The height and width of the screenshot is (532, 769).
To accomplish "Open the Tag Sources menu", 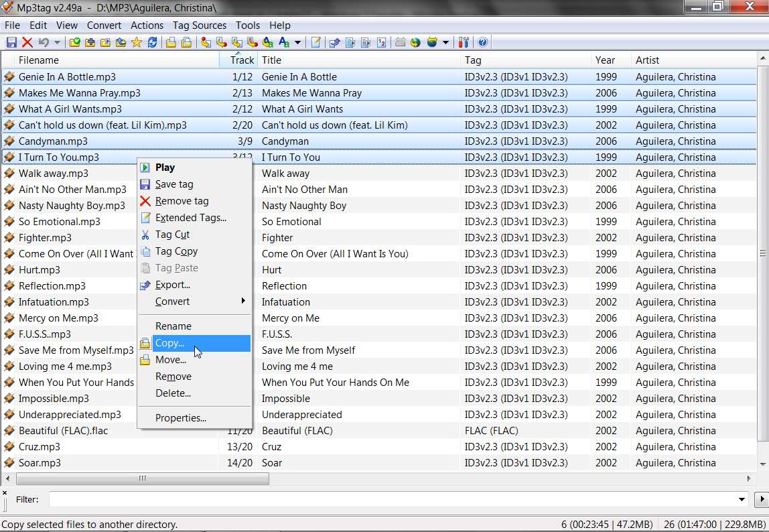I will pyautogui.click(x=200, y=25).
